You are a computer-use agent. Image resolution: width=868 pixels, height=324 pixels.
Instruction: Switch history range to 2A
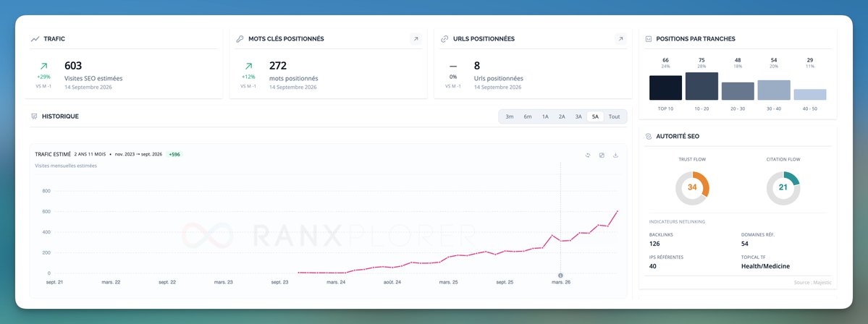(562, 116)
